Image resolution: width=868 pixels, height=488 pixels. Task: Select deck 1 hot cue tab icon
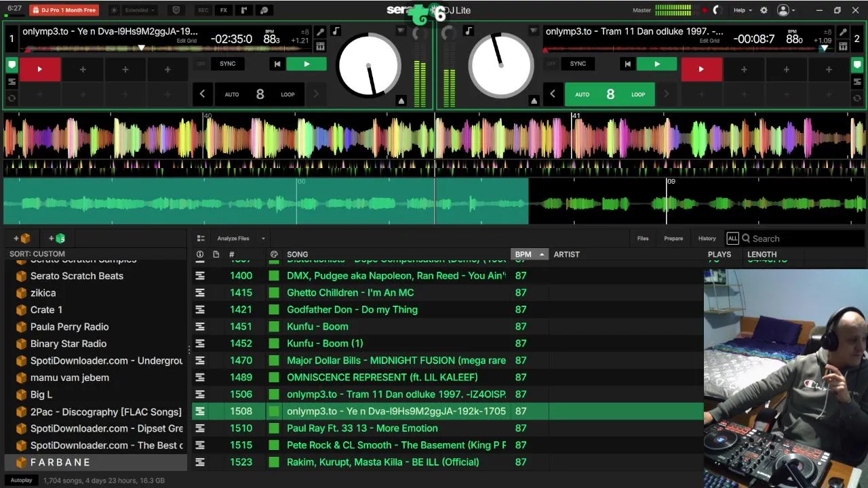point(12,65)
